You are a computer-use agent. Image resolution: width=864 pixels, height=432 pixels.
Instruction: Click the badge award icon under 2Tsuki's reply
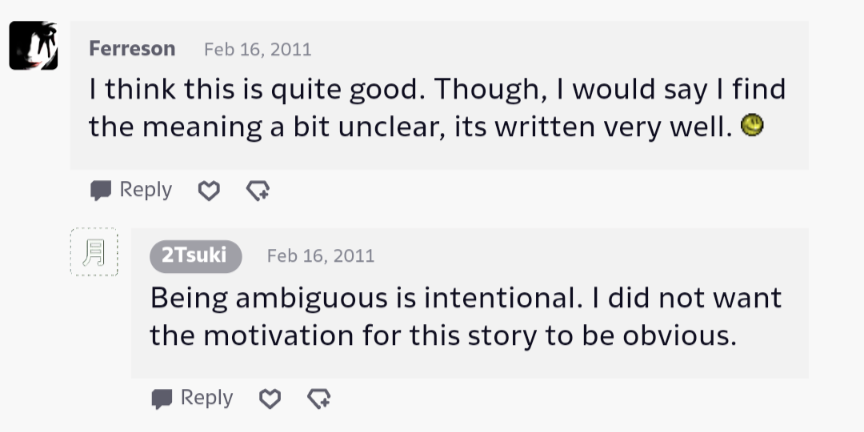[x=318, y=399]
